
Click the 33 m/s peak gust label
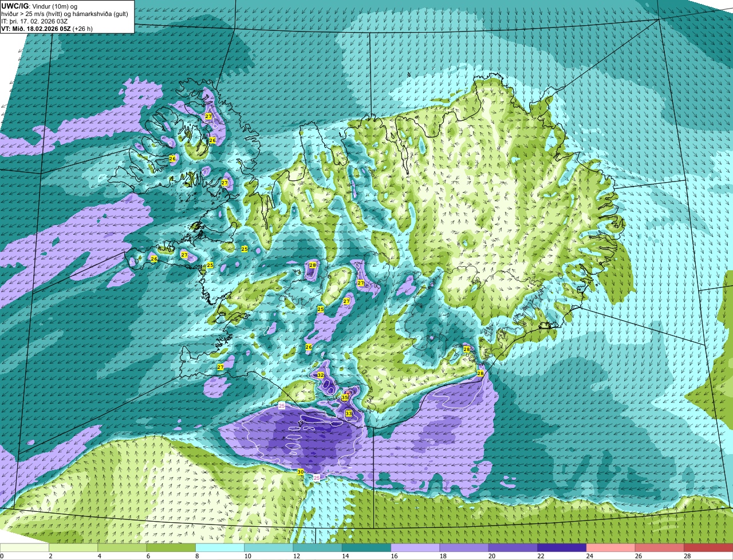(x=348, y=413)
